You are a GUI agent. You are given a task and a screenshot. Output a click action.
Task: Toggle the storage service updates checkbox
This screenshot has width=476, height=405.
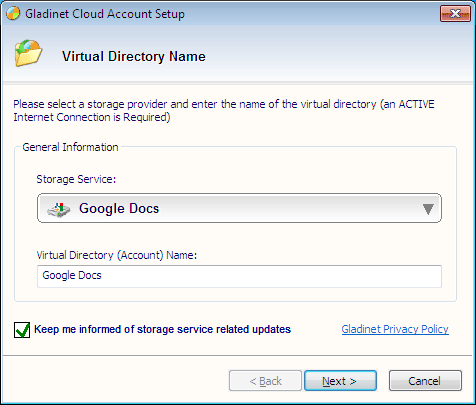pos(22,330)
